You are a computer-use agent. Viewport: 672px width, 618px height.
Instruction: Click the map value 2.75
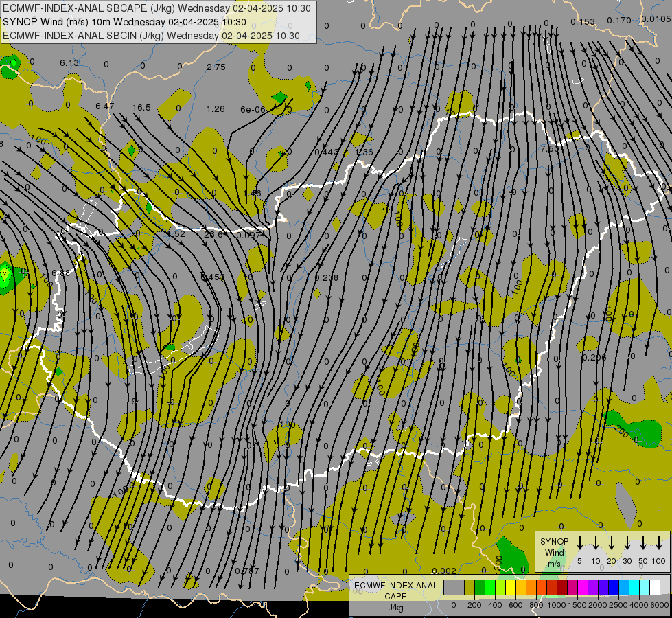216,67
